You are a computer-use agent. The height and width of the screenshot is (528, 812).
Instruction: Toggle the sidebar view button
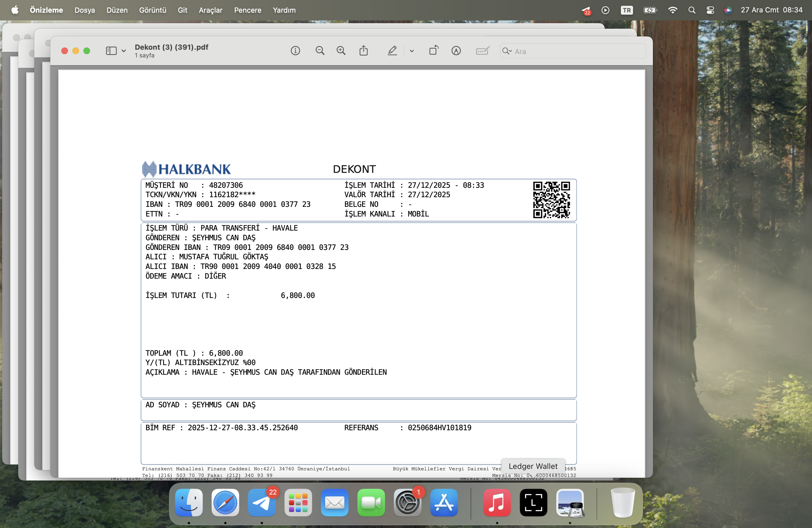pos(111,51)
